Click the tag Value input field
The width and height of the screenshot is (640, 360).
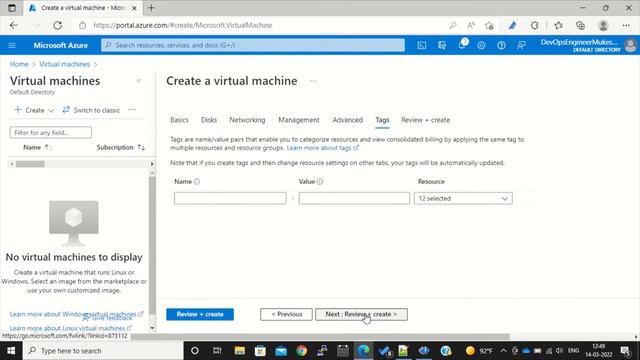click(354, 198)
